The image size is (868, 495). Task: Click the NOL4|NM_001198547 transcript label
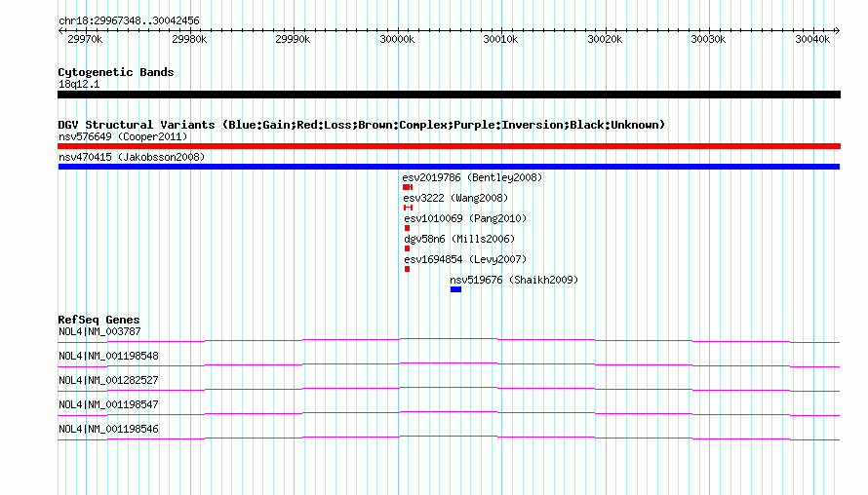click(x=108, y=404)
